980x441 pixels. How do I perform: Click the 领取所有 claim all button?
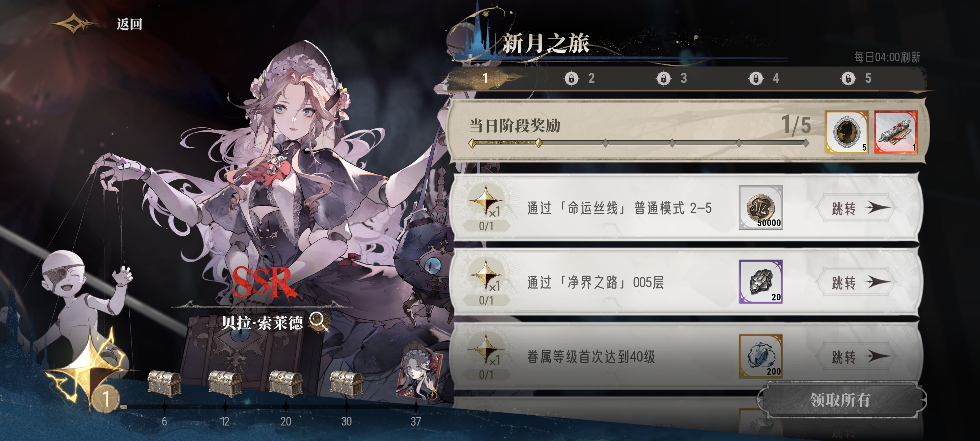click(841, 400)
